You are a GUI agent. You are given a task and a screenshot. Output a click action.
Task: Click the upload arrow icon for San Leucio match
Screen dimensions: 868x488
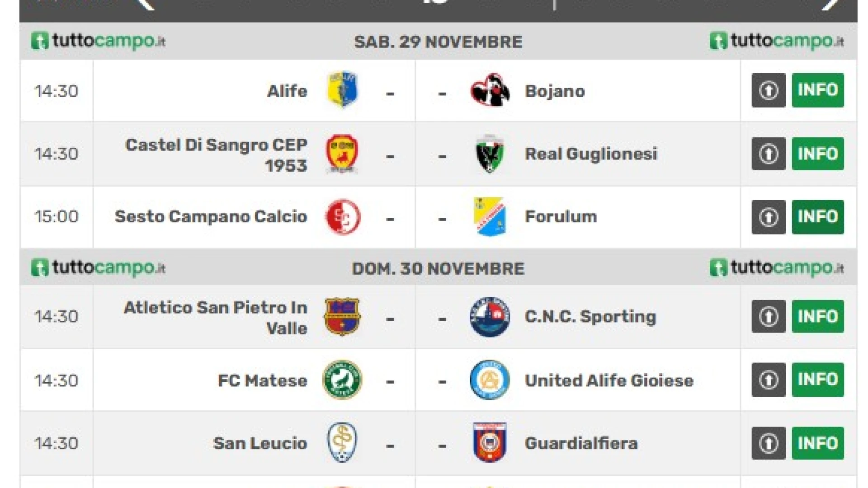tap(768, 443)
